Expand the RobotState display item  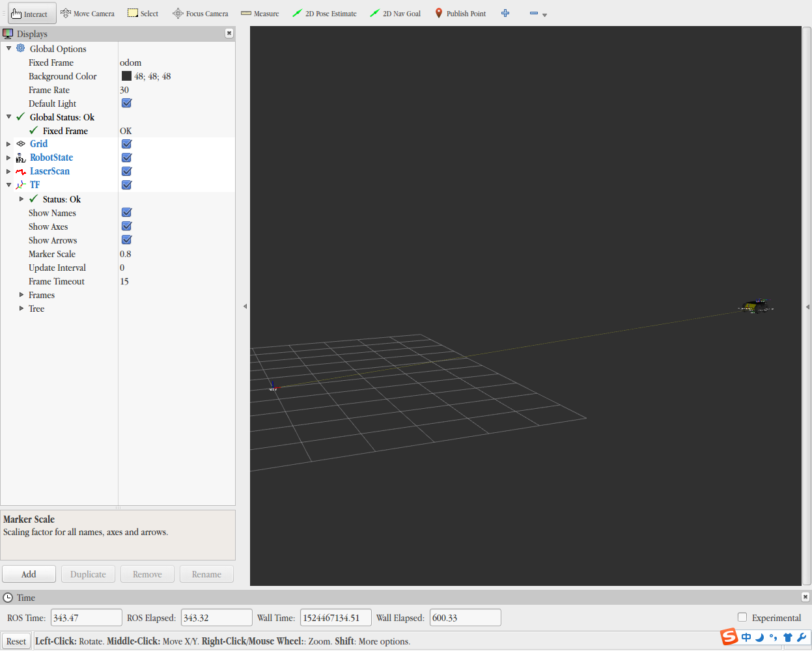[8, 158]
